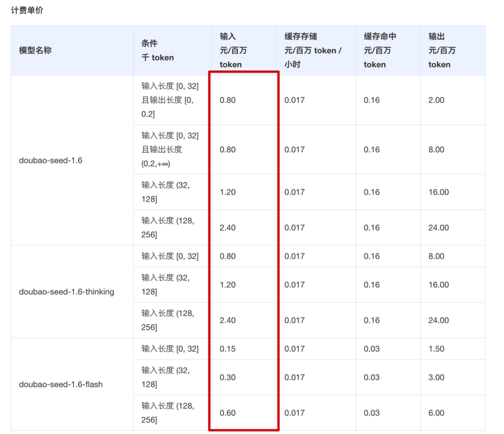Click output 8.00 in the 输出长度 (0.2,+∞) row
Image resolution: width=504 pixels, height=434 pixels.
(436, 150)
